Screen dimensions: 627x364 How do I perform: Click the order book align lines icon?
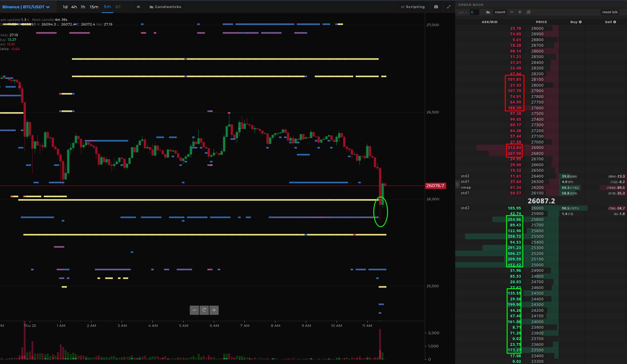point(528,12)
